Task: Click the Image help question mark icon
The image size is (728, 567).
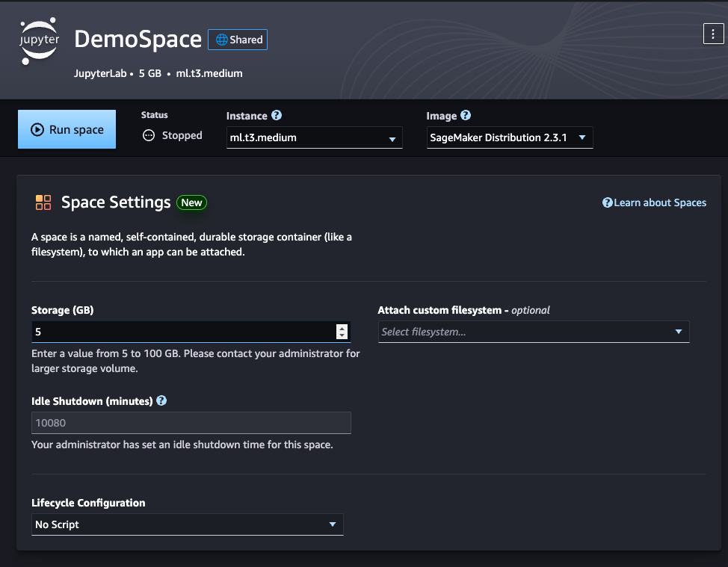Action: coord(466,115)
